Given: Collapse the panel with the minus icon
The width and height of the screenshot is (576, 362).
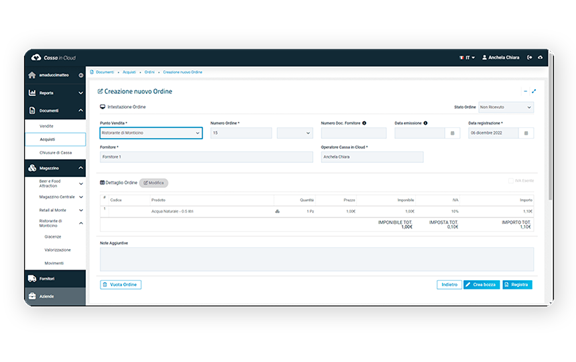Looking at the screenshot, I should click(525, 91).
